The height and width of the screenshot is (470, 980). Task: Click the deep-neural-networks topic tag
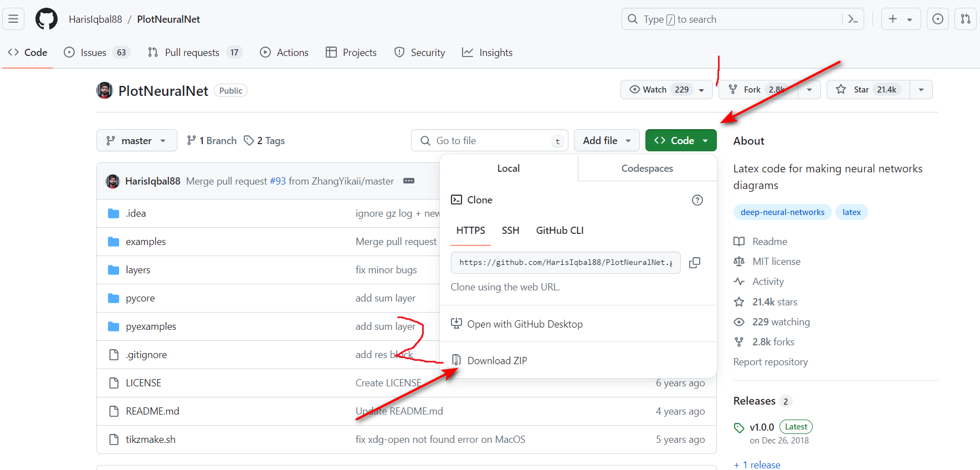pyautogui.click(x=782, y=212)
